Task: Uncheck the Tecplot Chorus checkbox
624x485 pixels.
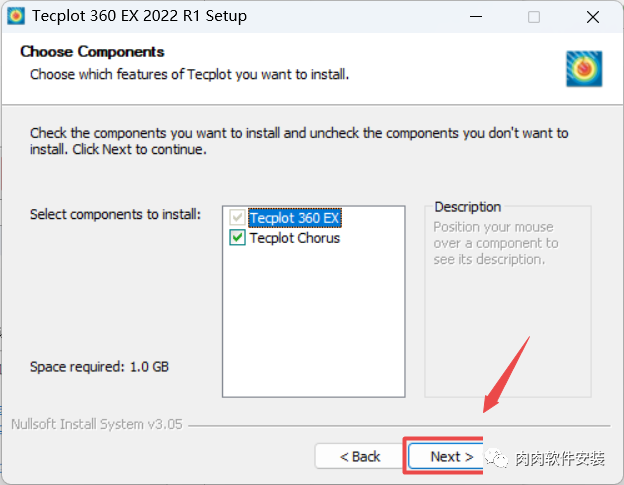Action: click(237, 238)
